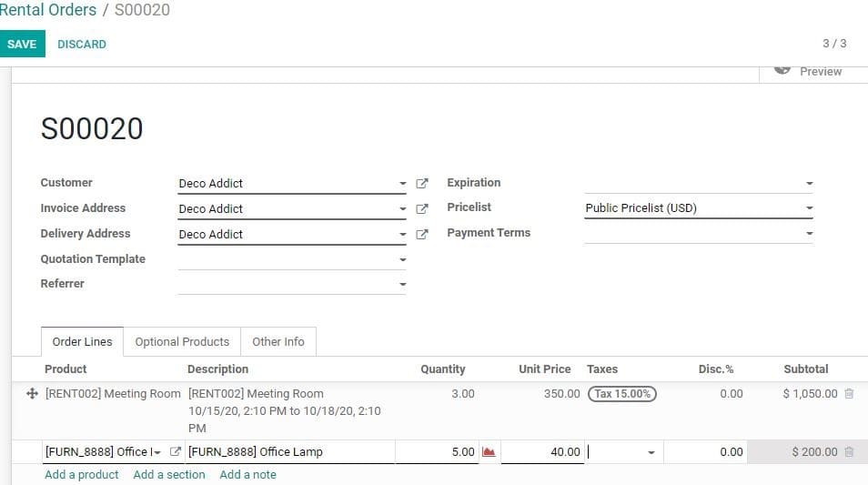Image resolution: width=868 pixels, height=485 pixels.
Task: Save the rental order
Action: pyautogui.click(x=22, y=44)
